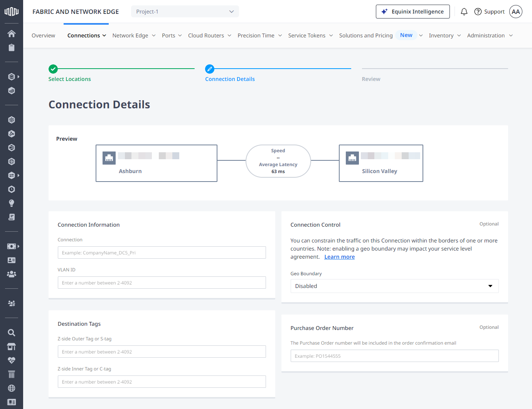Click the Equinix logo in the sidebar
Viewport: 532px width, 409px height.
point(12,12)
